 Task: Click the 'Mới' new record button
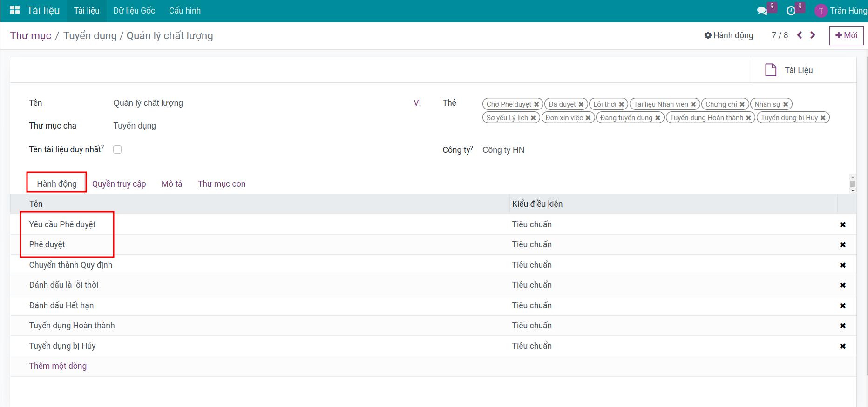tap(846, 35)
